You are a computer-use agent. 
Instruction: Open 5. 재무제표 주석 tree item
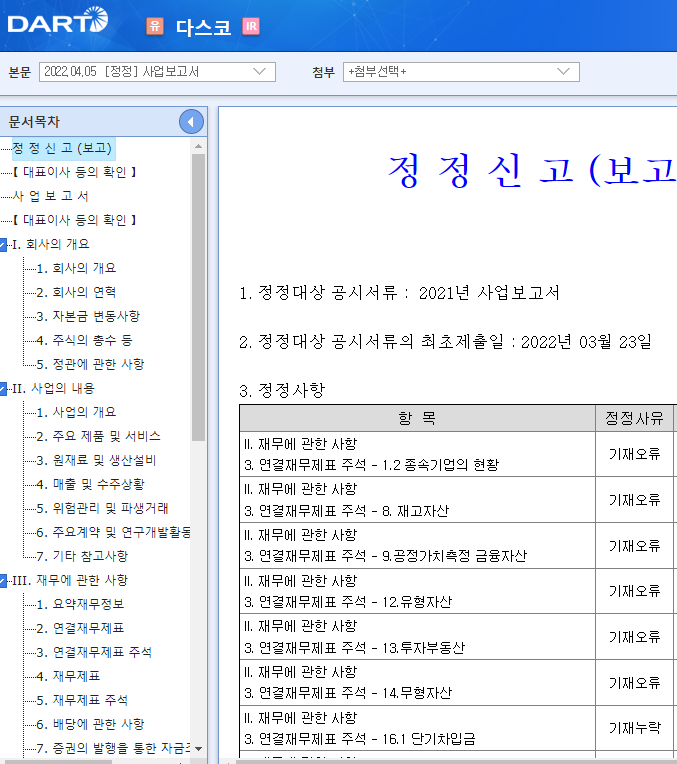pyautogui.click(x=82, y=700)
